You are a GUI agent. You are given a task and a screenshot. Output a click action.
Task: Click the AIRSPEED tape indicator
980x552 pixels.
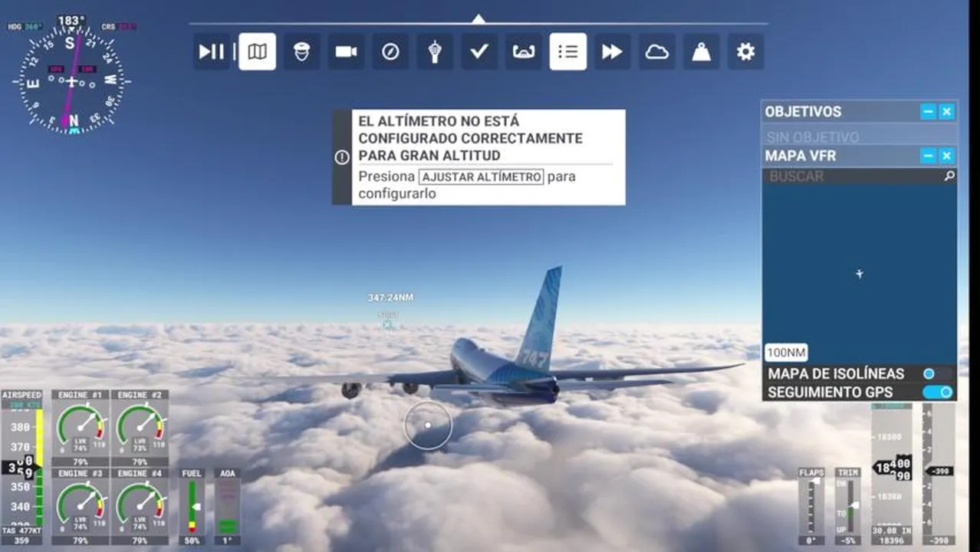coord(22,467)
